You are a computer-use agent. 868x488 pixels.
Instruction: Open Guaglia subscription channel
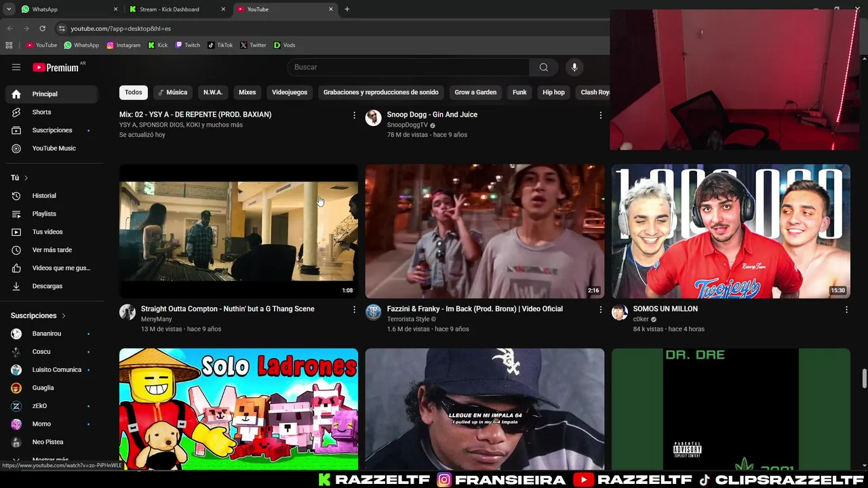coord(52,388)
